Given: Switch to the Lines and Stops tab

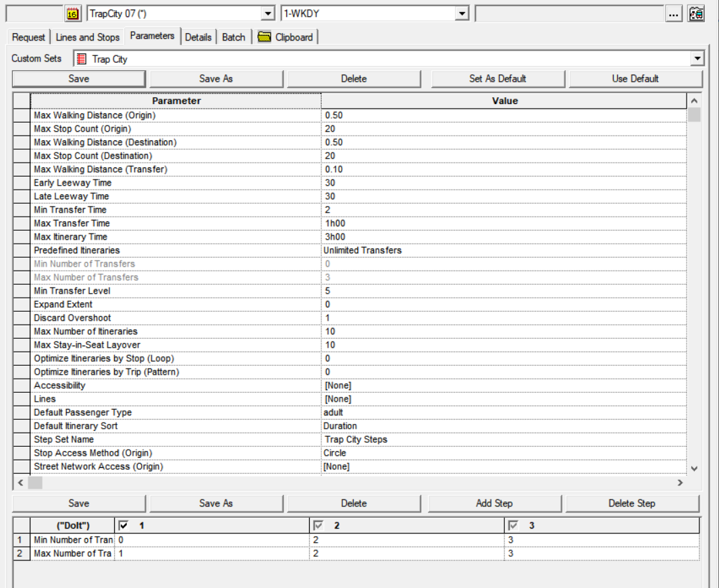Looking at the screenshot, I should tap(87, 37).
